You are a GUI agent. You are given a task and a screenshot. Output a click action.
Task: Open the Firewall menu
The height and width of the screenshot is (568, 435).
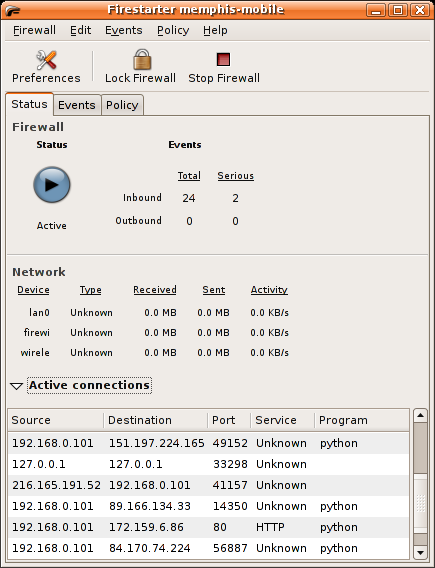(34, 30)
